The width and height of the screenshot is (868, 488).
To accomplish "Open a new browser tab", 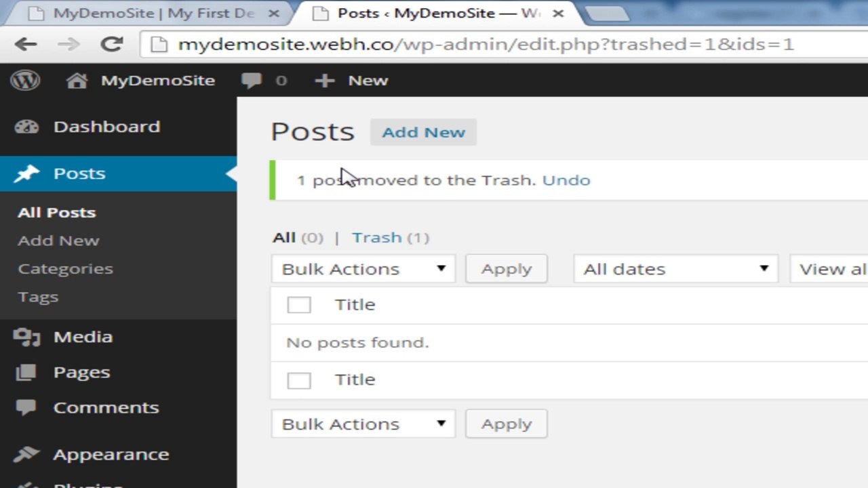I will [607, 13].
